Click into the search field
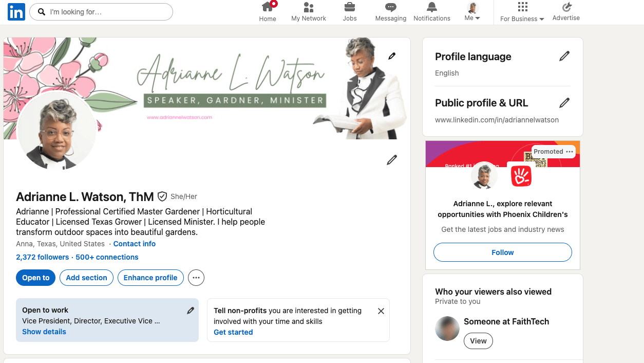644x363 pixels. 101,12
